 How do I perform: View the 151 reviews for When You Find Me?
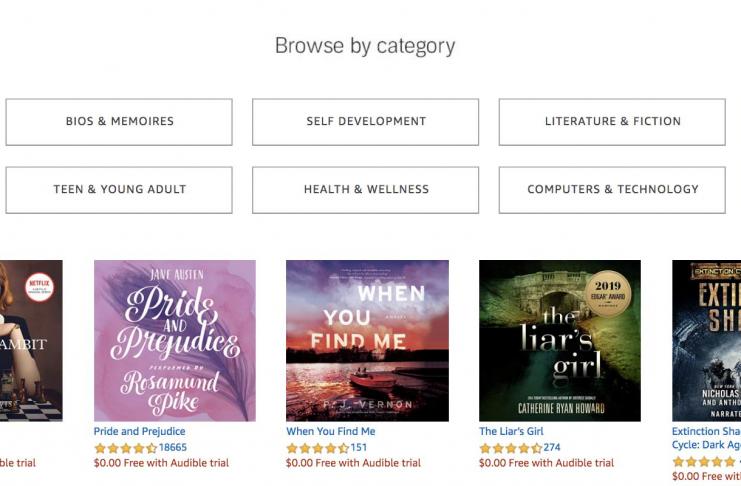coord(359,448)
